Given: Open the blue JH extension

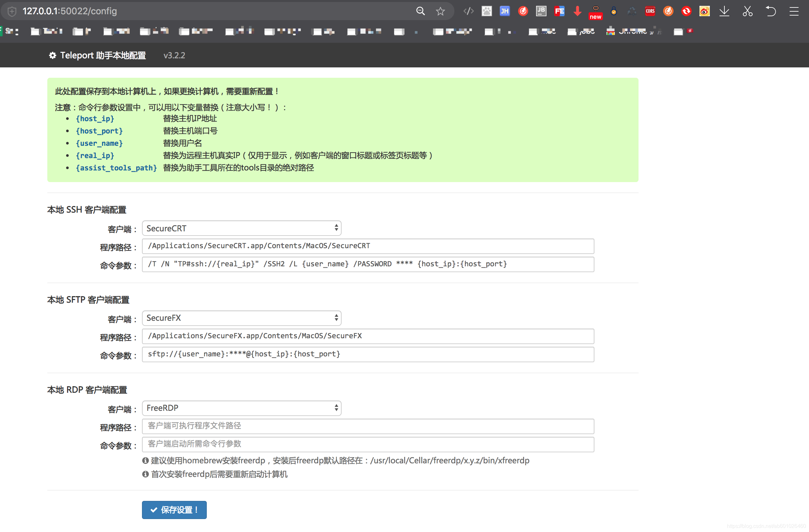Looking at the screenshot, I should click(505, 11).
